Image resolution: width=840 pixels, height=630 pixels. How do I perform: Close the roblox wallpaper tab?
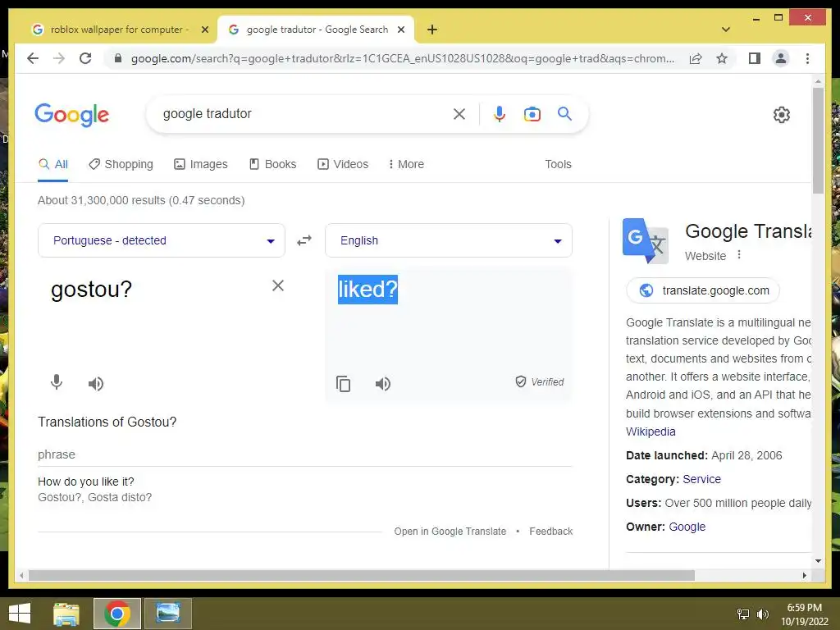(x=204, y=30)
